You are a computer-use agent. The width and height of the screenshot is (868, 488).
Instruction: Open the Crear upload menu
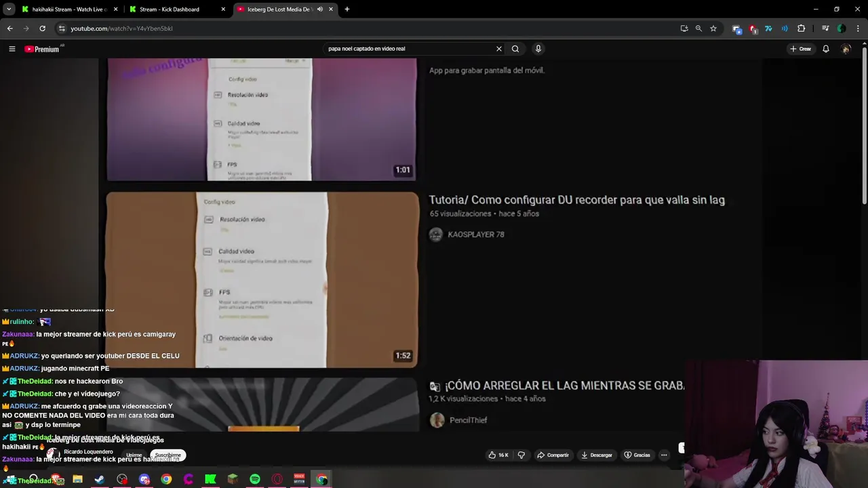(x=800, y=49)
